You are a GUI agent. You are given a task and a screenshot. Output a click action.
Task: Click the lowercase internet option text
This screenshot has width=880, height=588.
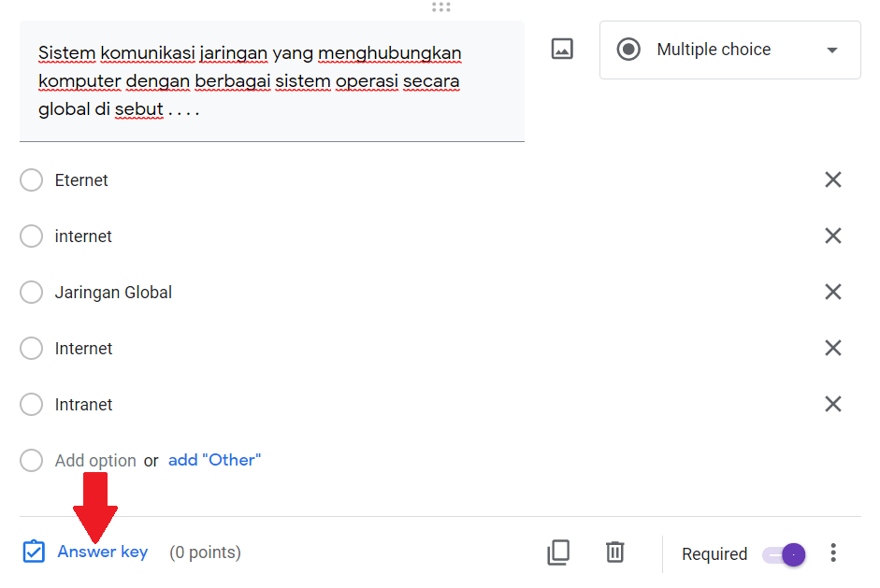click(x=83, y=237)
